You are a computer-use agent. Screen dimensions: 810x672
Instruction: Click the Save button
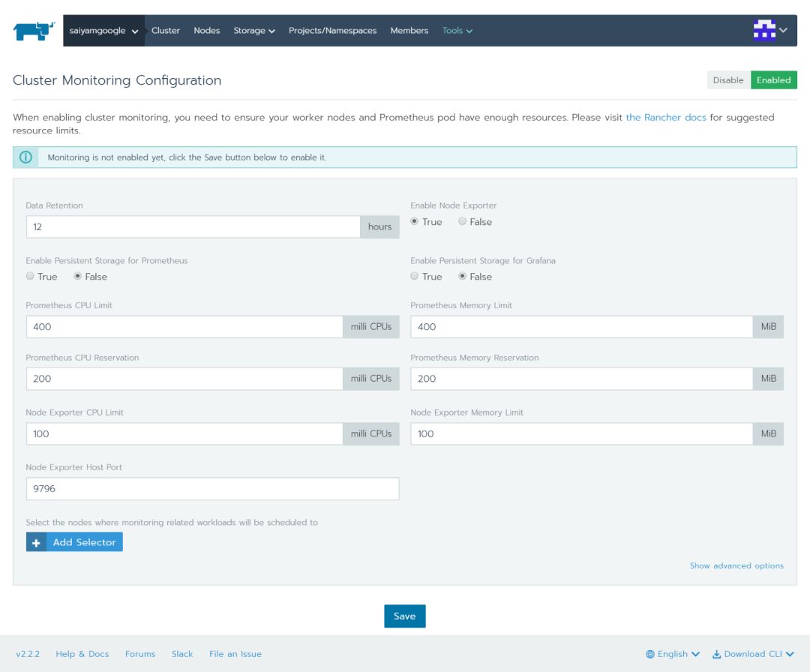tap(404, 616)
